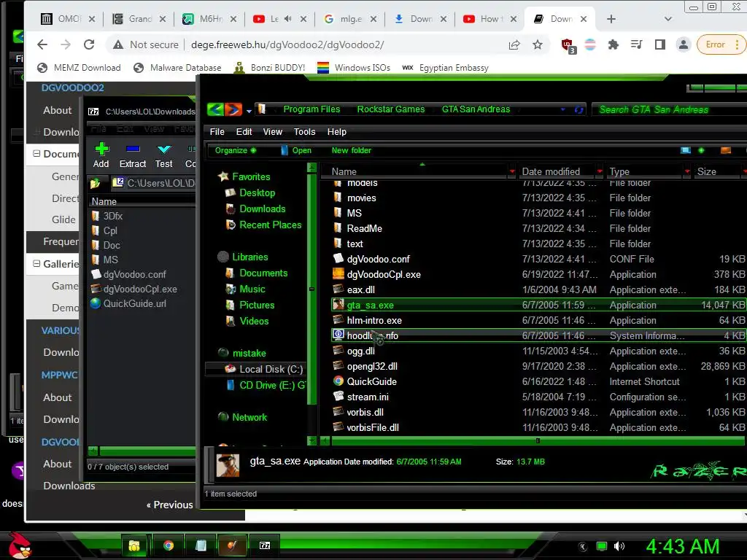
Task: Click the Not secure warning icon
Action: 117,44
